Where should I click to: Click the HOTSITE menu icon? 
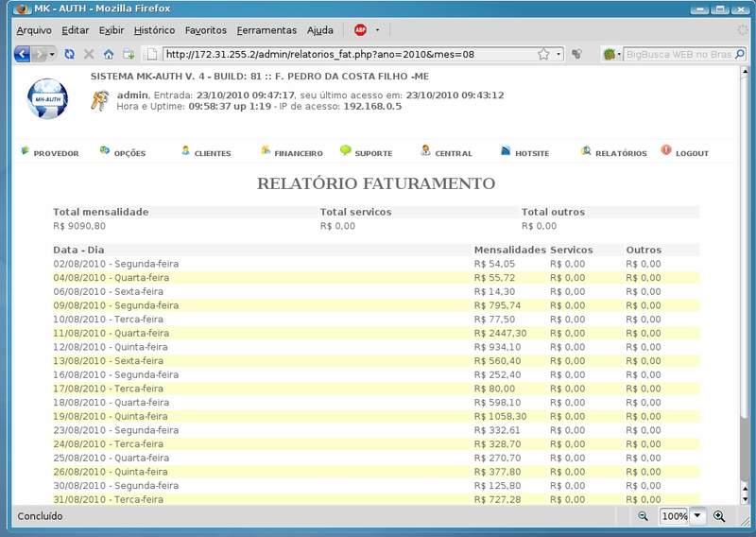click(506, 150)
